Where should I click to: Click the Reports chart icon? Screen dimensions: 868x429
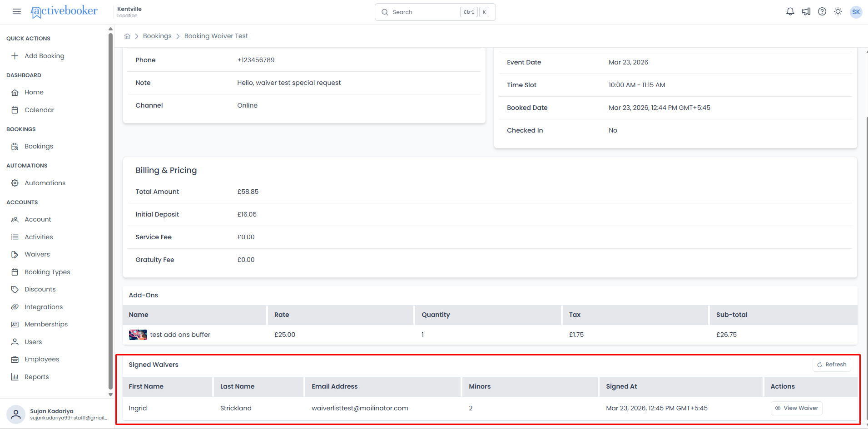15,377
